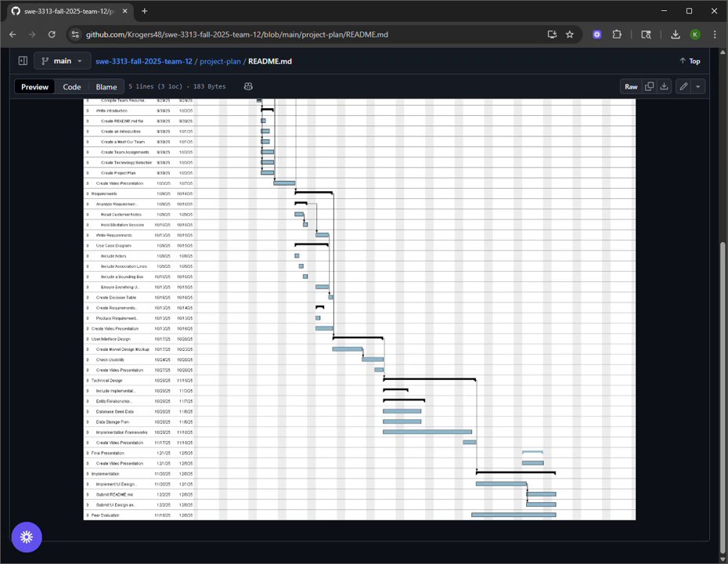The image size is (728, 564).
Task: Click the Peer Evaluation Gantt bar
Action: tap(514, 515)
